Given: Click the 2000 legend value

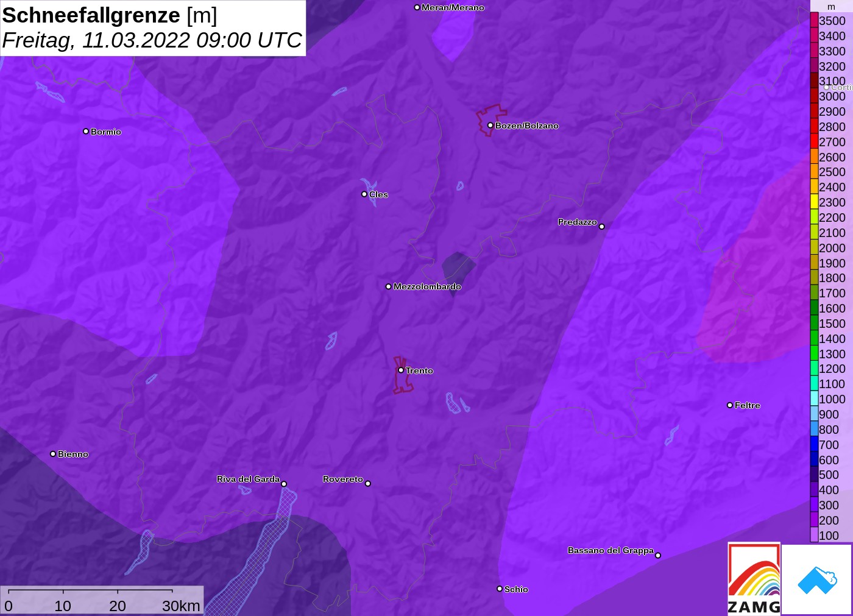Looking at the screenshot, I should 832,247.
